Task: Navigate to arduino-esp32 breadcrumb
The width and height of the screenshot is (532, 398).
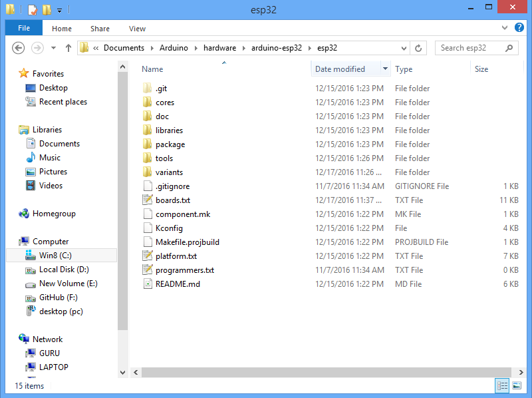Action: (277, 48)
